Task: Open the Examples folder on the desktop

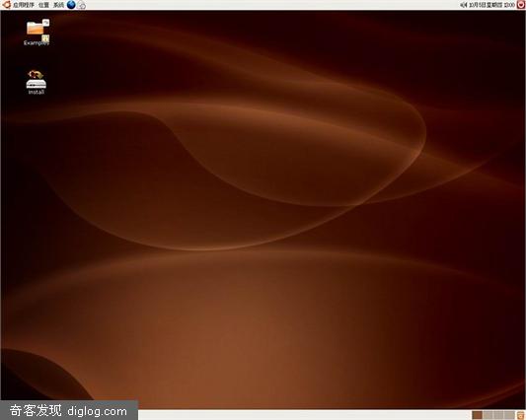Action: point(37,33)
